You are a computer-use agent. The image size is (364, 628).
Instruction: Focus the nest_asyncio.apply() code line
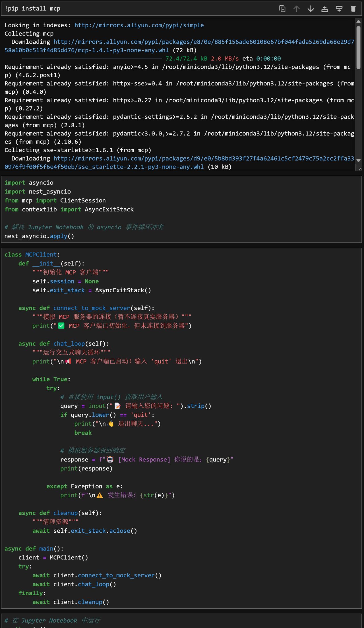click(39, 236)
